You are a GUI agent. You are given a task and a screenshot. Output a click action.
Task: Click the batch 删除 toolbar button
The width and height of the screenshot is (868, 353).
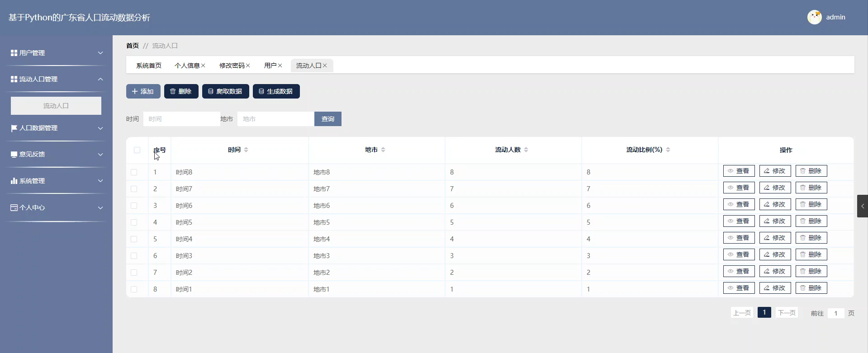(x=181, y=91)
